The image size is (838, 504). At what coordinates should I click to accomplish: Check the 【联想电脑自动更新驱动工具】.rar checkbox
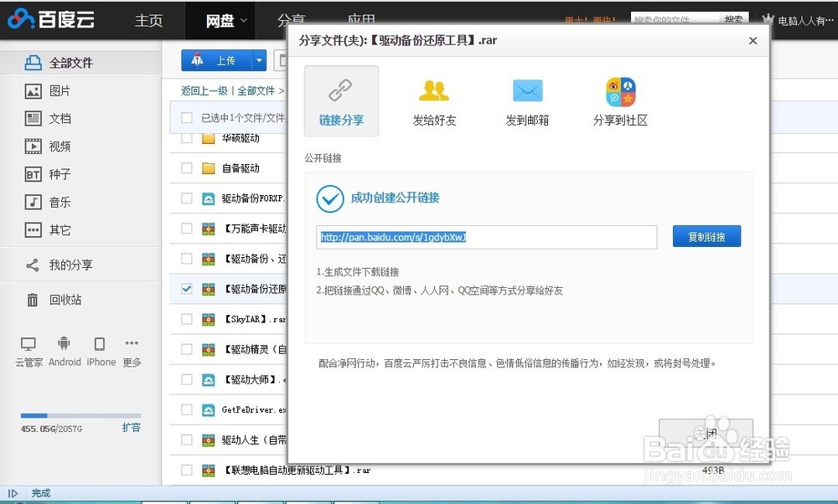[187, 470]
